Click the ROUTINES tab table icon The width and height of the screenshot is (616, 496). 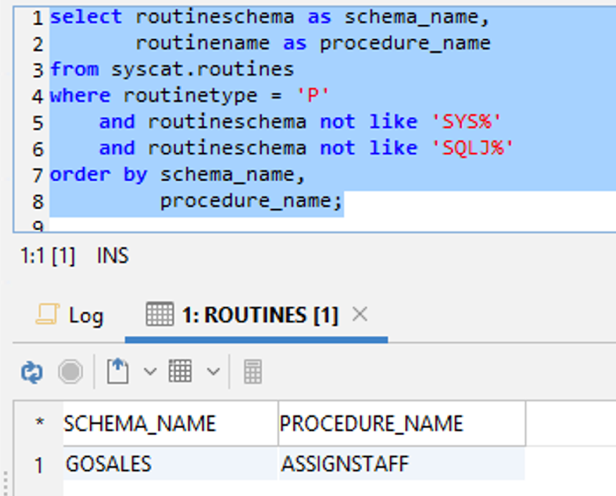(159, 315)
